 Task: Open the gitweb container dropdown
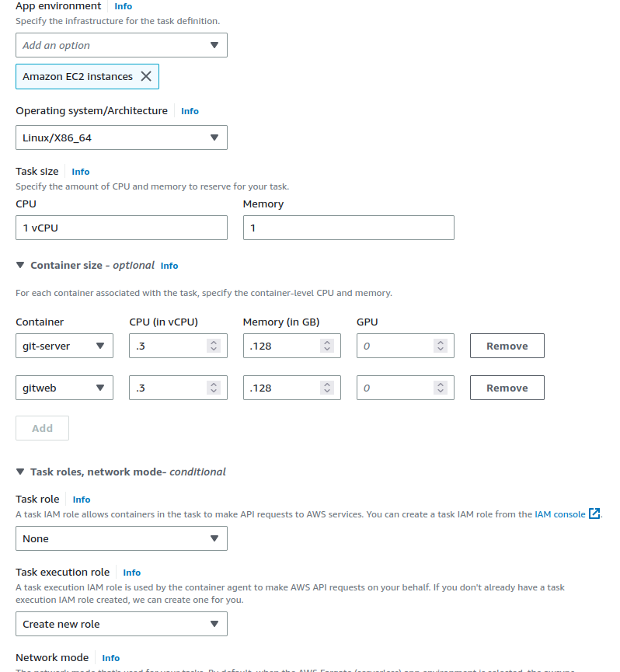pyautogui.click(x=64, y=388)
